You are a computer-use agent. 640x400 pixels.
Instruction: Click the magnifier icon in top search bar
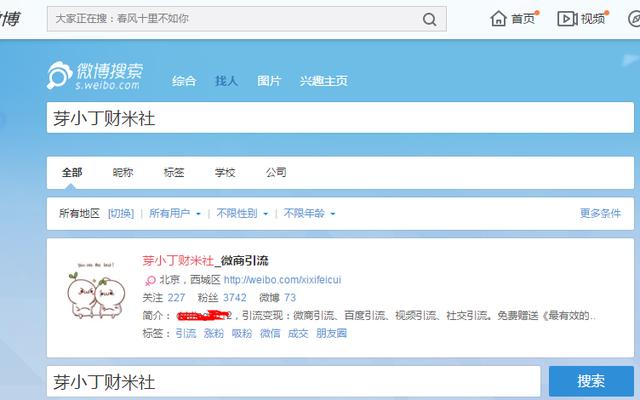pos(429,19)
